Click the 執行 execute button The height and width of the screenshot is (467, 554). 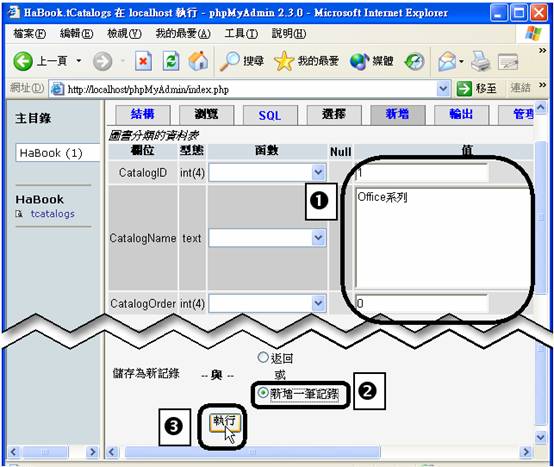(x=225, y=422)
